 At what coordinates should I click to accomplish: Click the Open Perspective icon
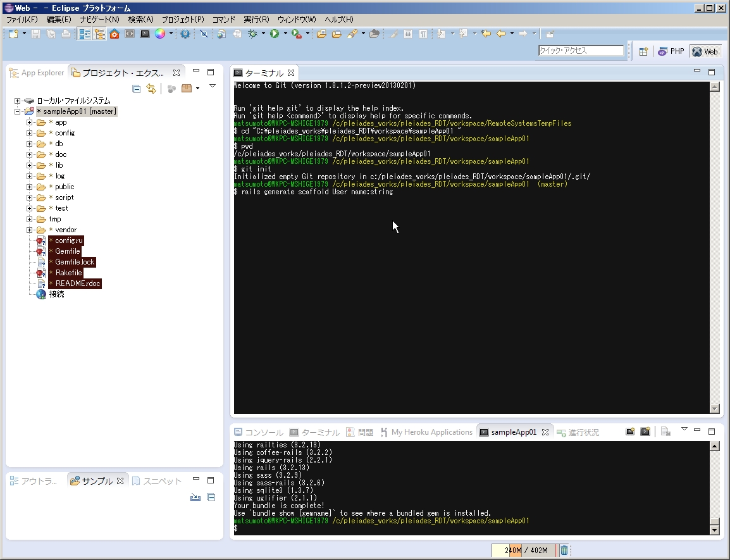click(643, 52)
